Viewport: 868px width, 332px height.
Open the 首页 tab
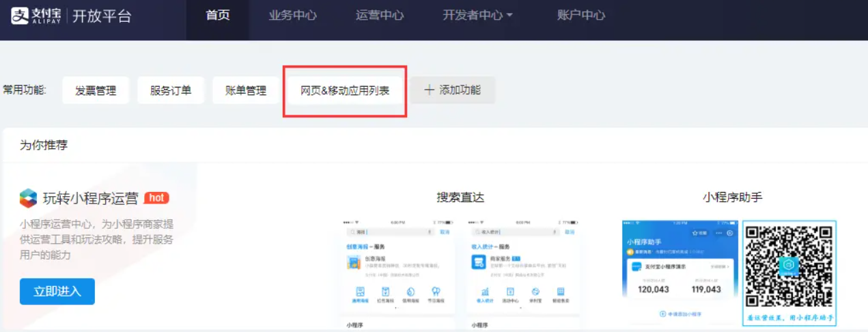(218, 15)
